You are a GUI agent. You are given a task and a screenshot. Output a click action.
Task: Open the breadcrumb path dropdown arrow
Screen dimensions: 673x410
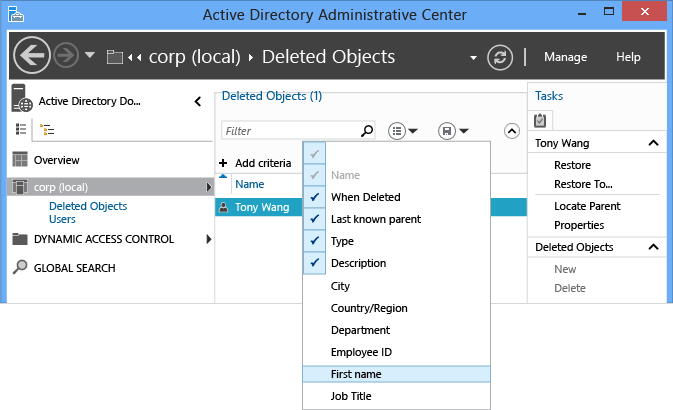473,58
